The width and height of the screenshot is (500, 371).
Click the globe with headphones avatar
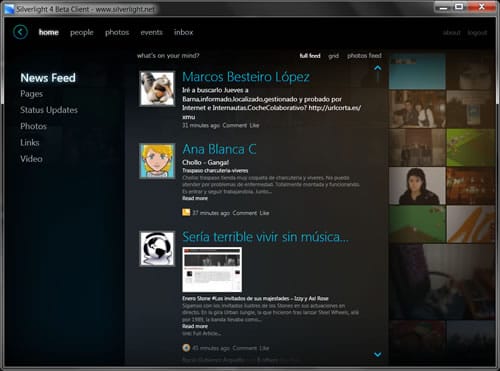(x=157, y=249)
